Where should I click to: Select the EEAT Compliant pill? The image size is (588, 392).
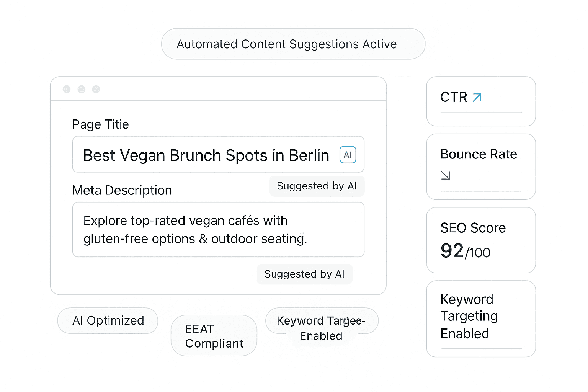click(x=214, y=336)
